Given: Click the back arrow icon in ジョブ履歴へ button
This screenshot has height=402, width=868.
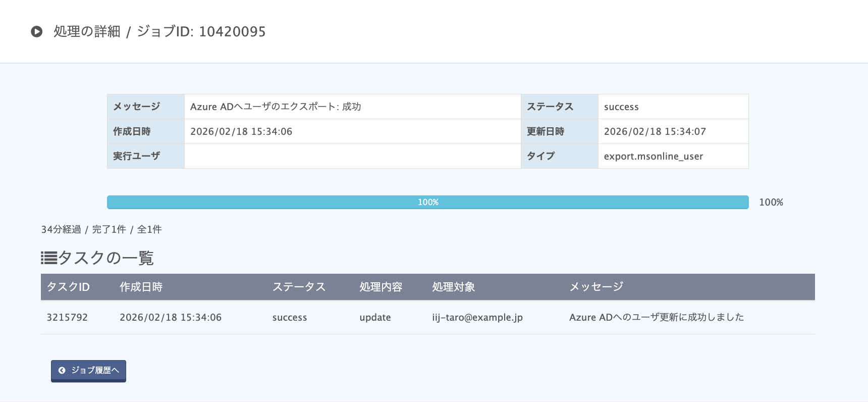Looking at the screenshot, I should (62, 370).
